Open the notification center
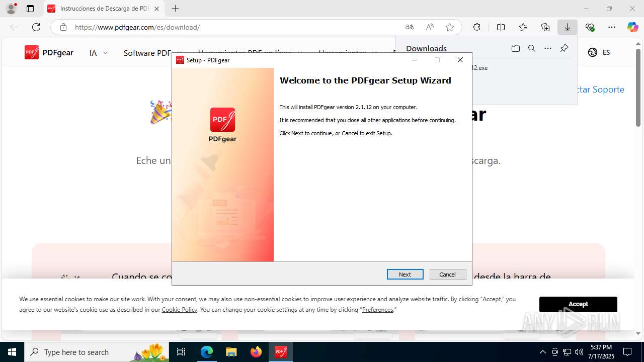644x362 pixels. (627, 352)
